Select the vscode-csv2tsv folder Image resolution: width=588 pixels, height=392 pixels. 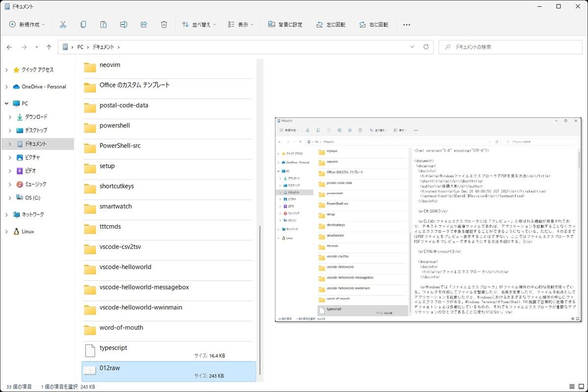[x=169, y=249]
